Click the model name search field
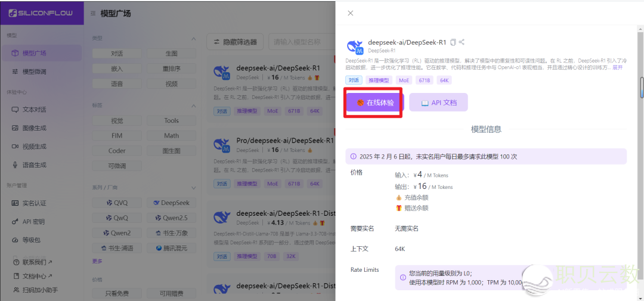 302,42
